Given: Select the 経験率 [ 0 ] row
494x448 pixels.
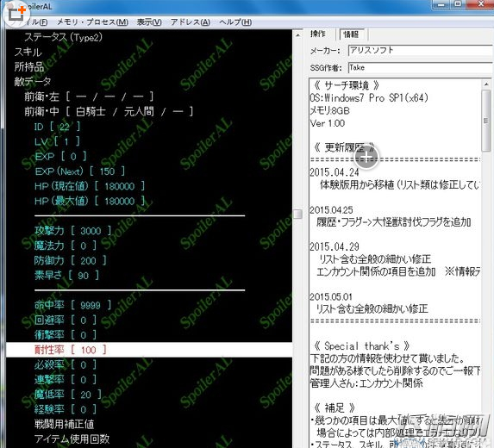Looking at the screenshot, I should tap(66, 409).
